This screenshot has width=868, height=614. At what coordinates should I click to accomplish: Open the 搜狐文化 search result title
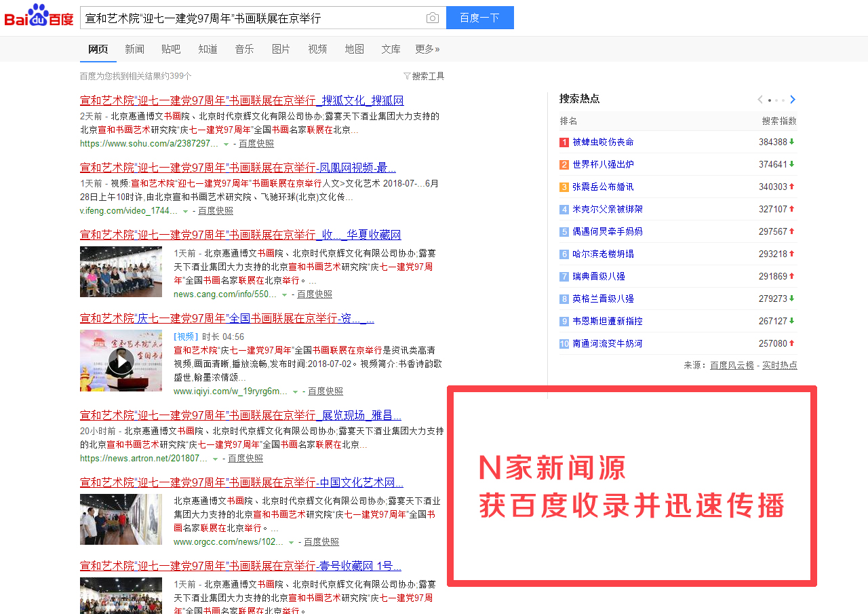coord(241,100)
